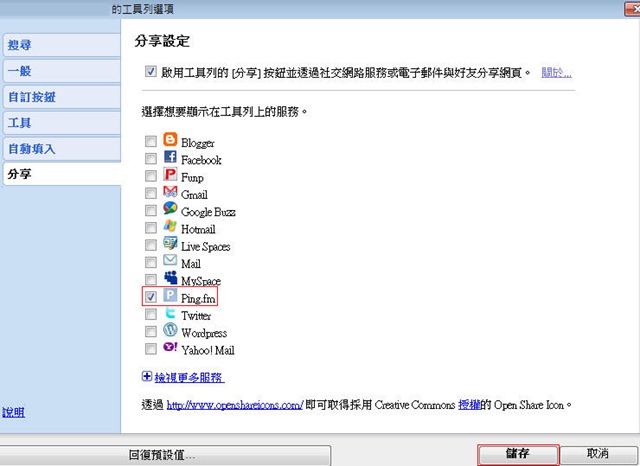The image size is (640, 466).
Task: Click the MySpace label text
Action: point(201,281)
